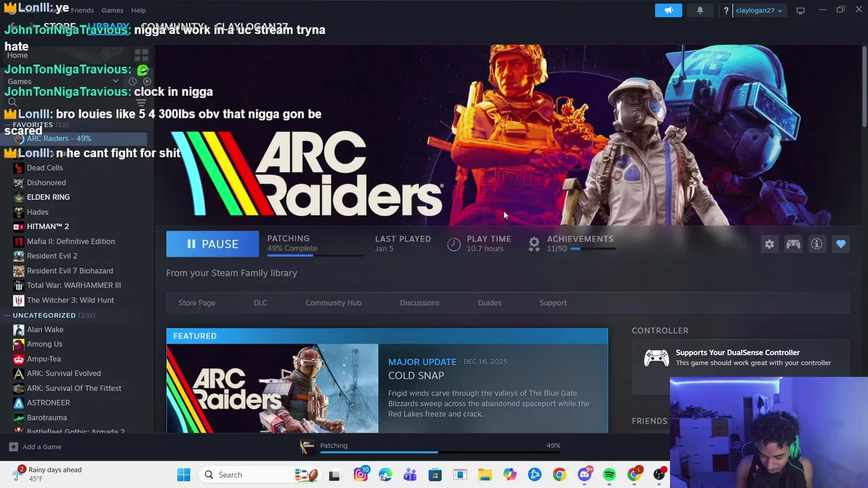
Task: Open the Store Page tab
Action: [x=197, y=303]
